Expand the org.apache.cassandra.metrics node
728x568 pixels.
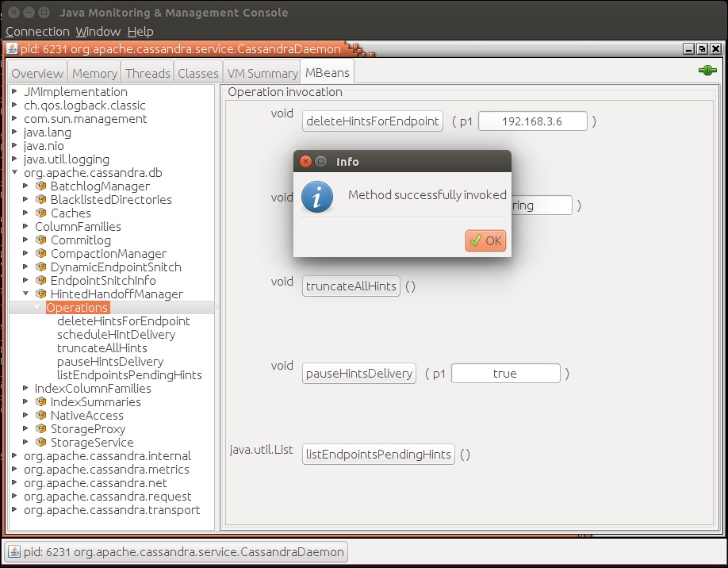14,469
